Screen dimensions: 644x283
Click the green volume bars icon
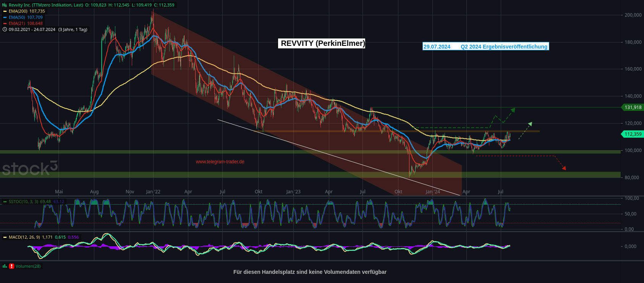(x=5, y=266)
